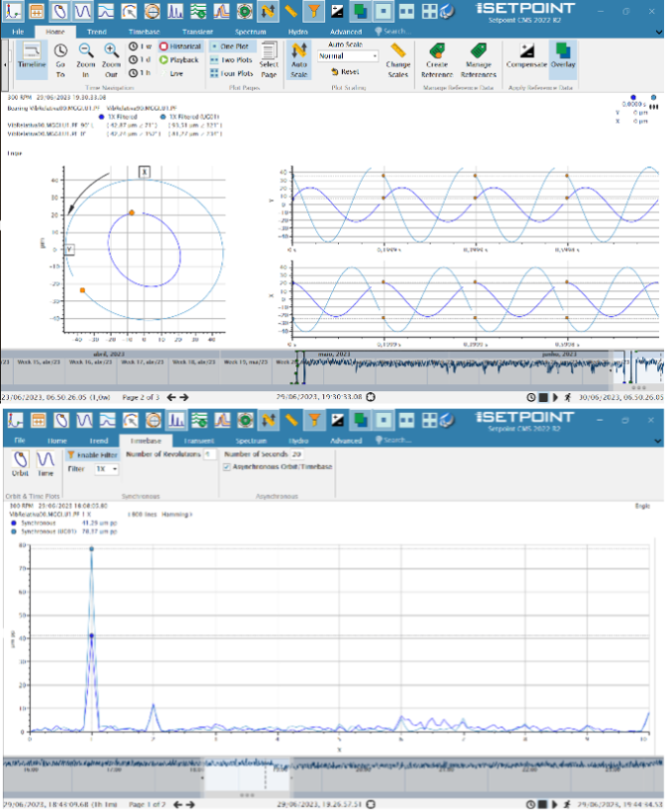The image size is (670, 812).
Task: Click the Reset scaling button
Action: click(346, 72)
